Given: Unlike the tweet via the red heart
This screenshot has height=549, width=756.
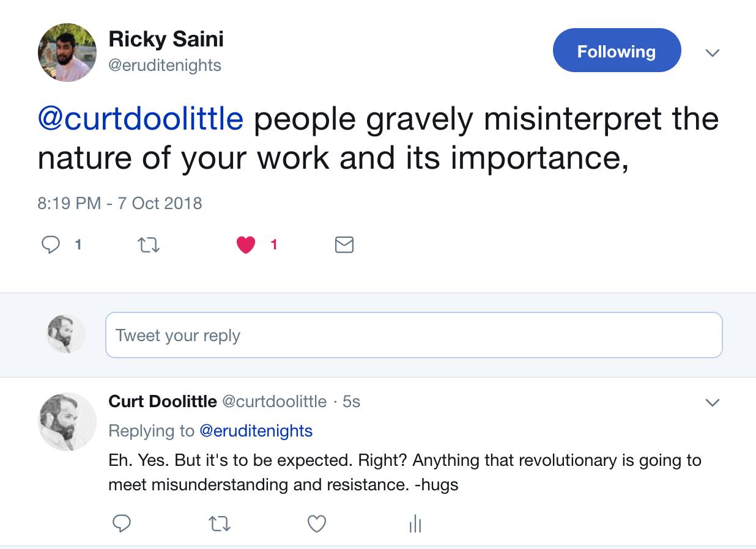Looking at the screenshot, I should (246, 245).
